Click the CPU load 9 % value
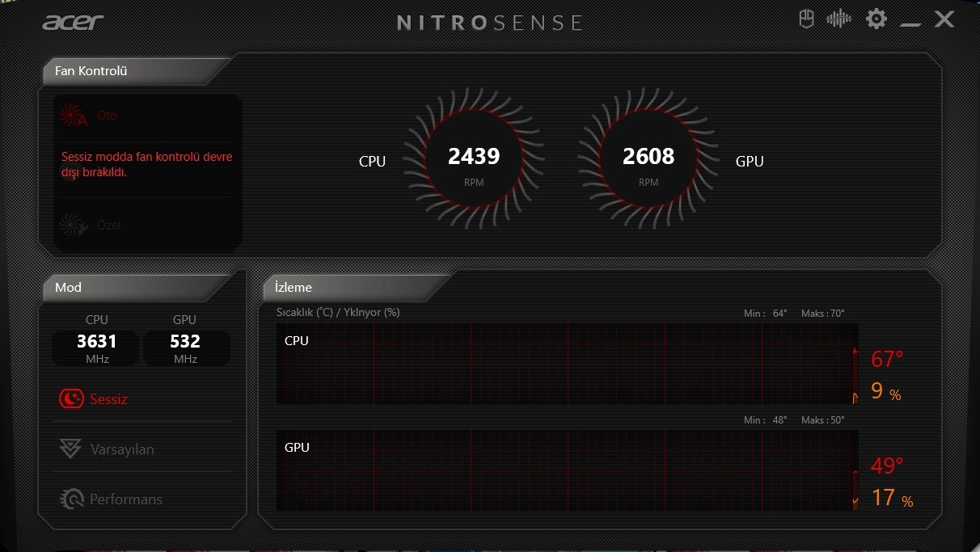The width and height of the screenshot is (980, 552). (x=886, y=392)
